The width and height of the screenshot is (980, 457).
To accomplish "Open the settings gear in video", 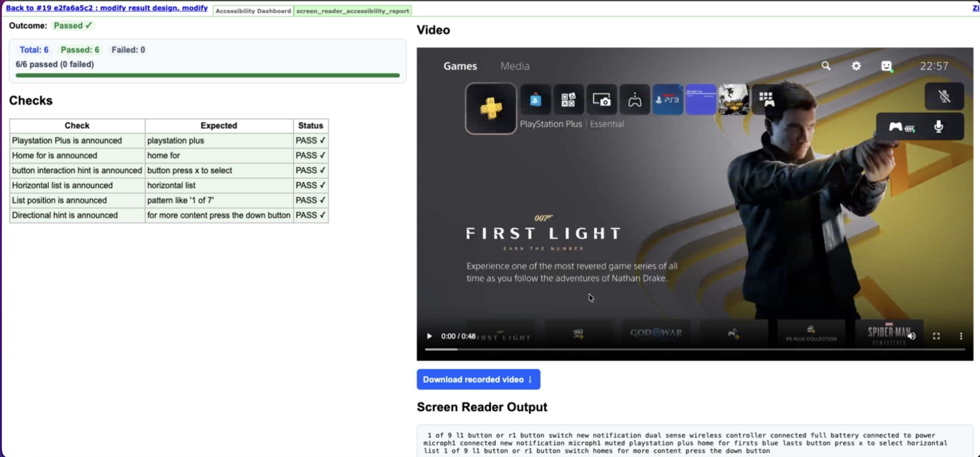I will 856,66.
